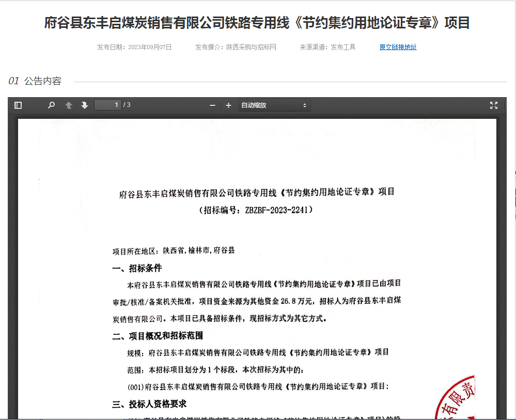Click the line starting with 规模:
The height and width of the screenshot is (420, 516).
tap(258, 352)
